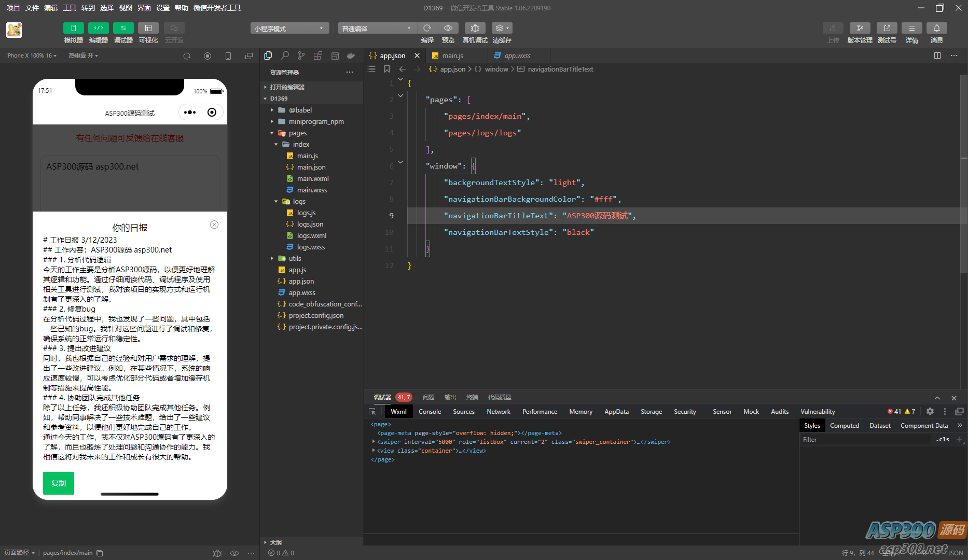Open real device debugging icon
This screenshot has height=560, width=968.
(475, 28)
